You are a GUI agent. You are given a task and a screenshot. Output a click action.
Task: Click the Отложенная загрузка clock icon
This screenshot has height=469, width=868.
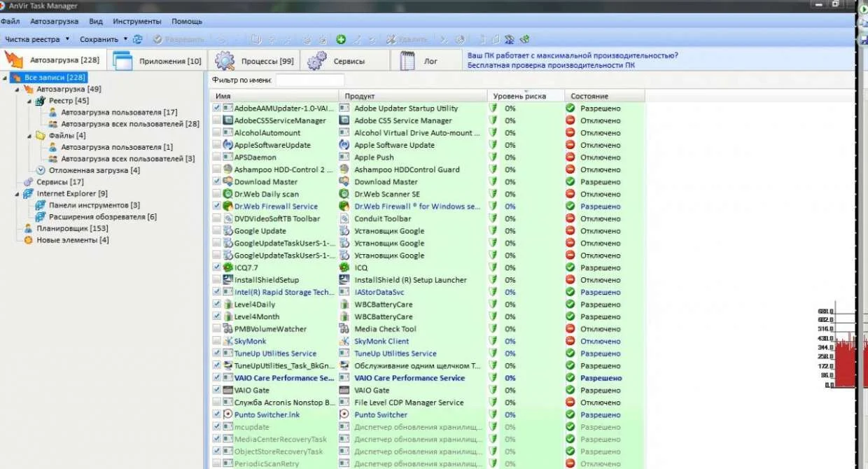tap(41, 170)
